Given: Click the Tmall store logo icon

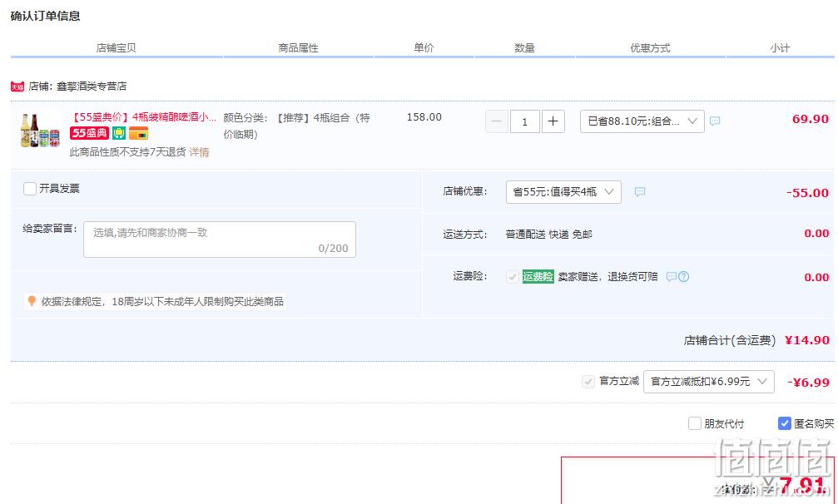Looking at the screenshot, I should coord(17,86).
